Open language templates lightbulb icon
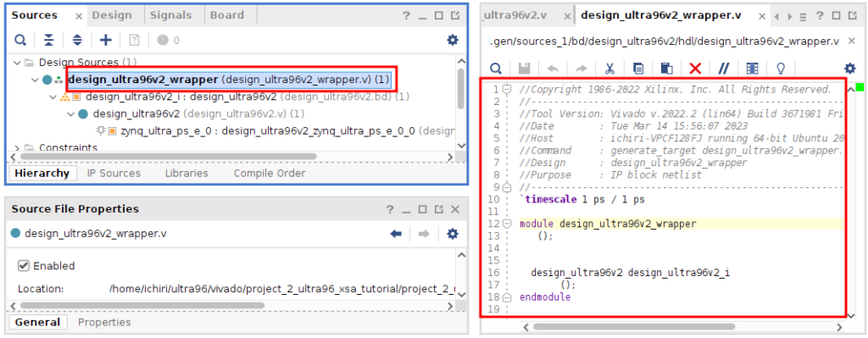The image size is (868, 338). (781, 69)
